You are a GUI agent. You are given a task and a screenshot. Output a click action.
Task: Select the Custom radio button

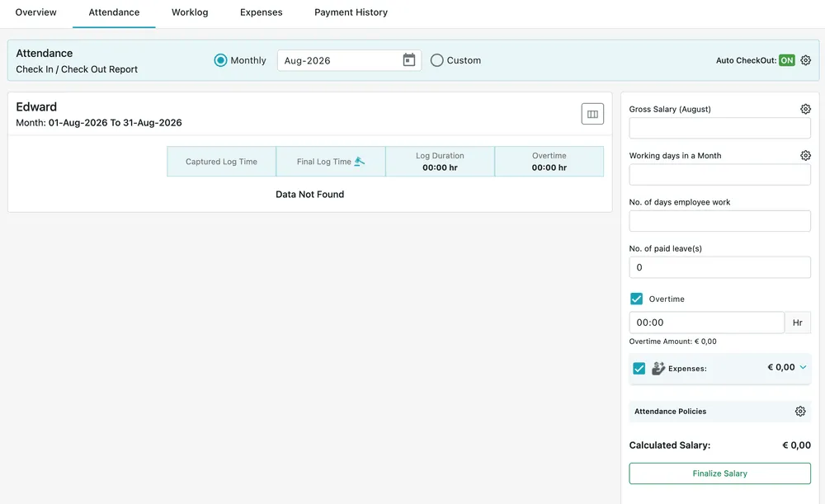(436, 60)
